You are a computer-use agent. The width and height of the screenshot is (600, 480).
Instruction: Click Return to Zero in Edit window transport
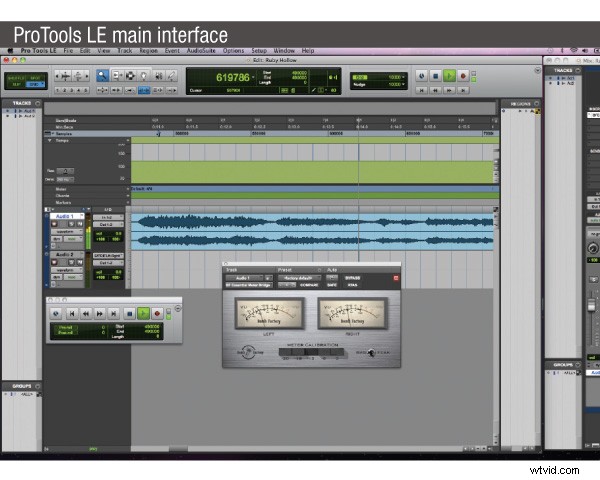(x=421, y=90)
